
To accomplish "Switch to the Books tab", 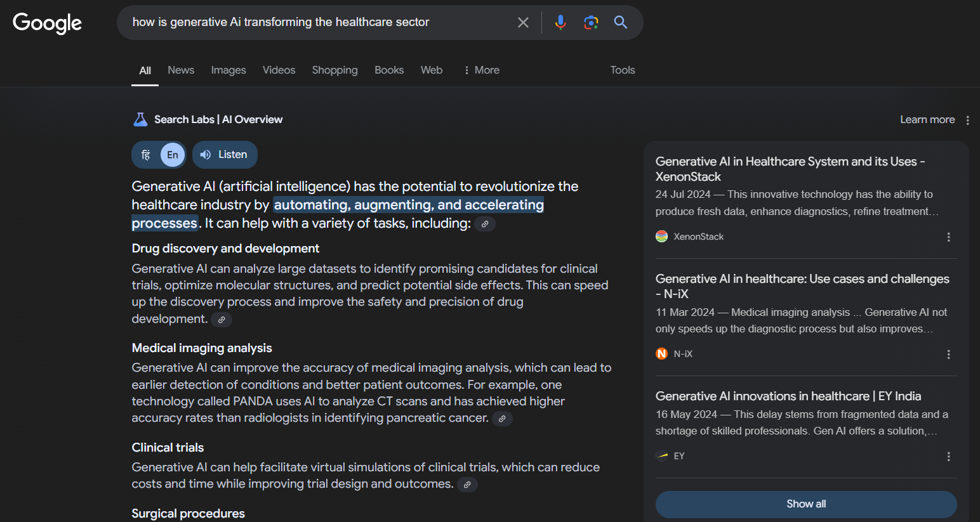I will click(389, 70).
